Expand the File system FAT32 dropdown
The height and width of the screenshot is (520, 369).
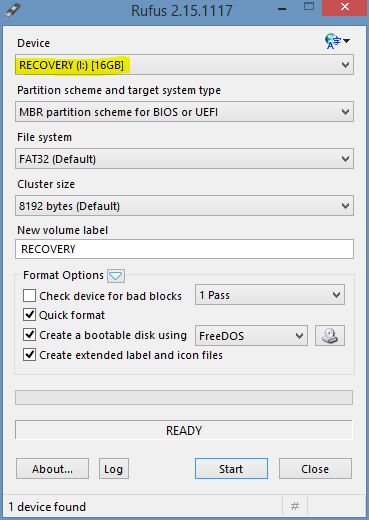click(x=184, y=159)
